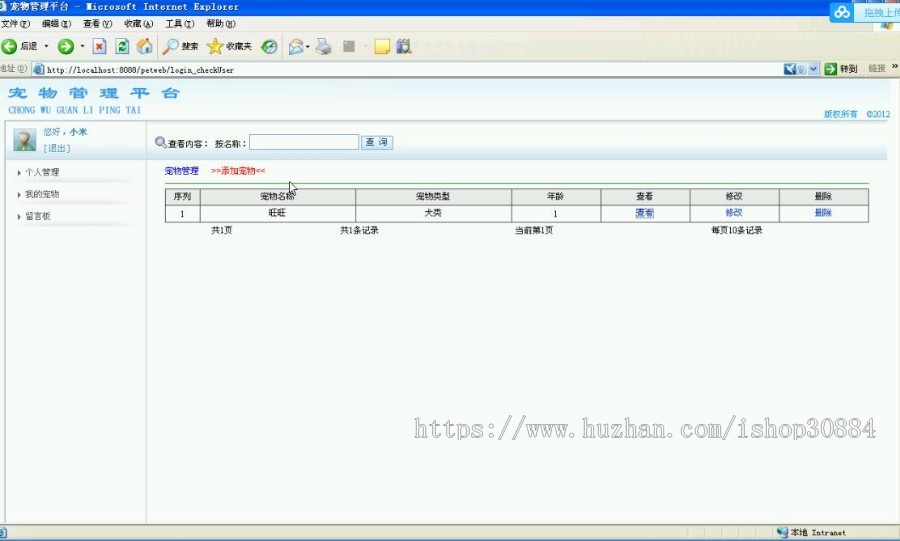Image resolution: width=900 pixels, height=541 pixels.
Task: Refresh the page with toolbar icon
Action: [122, 46]
